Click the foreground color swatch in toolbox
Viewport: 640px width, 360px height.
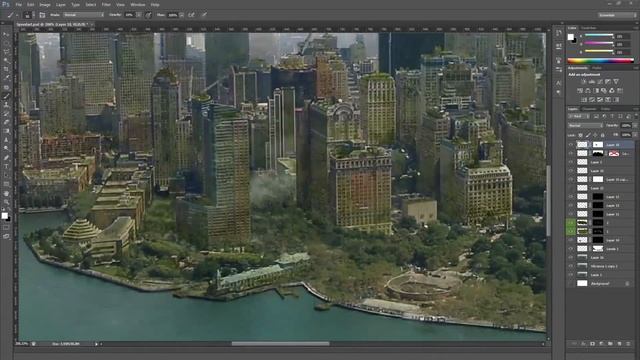click(x=4, y=216)
